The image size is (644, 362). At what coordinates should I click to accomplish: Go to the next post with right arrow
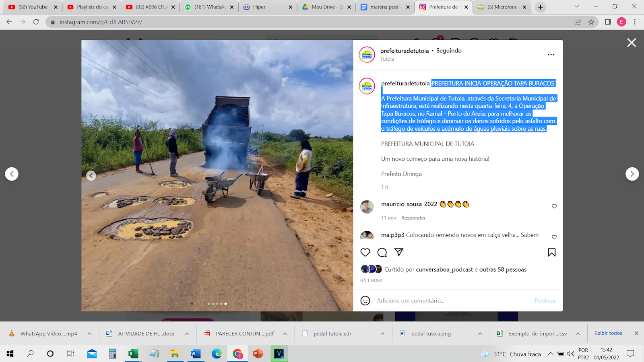click(x=632, y=174)
